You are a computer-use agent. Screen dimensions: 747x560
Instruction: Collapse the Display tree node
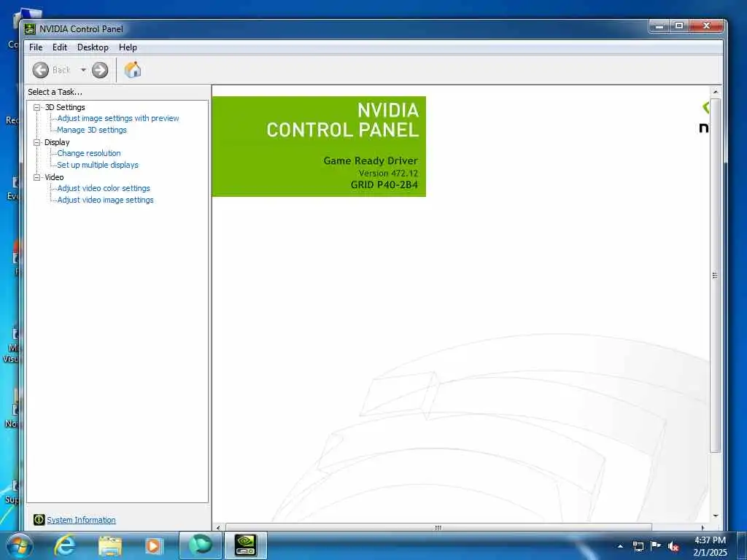click(36, 142)
